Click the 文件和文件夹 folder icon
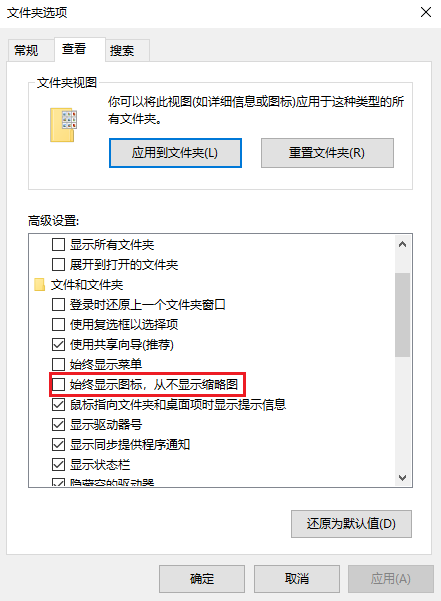 [39, 285]
